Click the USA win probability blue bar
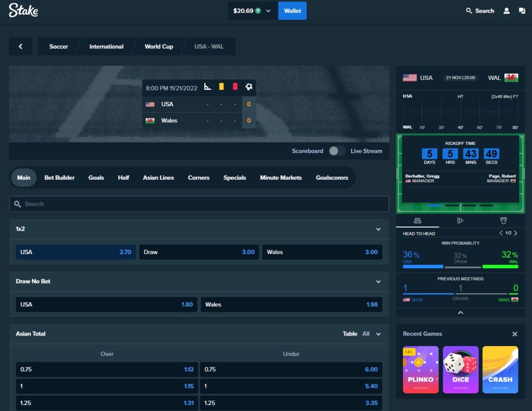The image size is (532, 411). click(423, 267)
